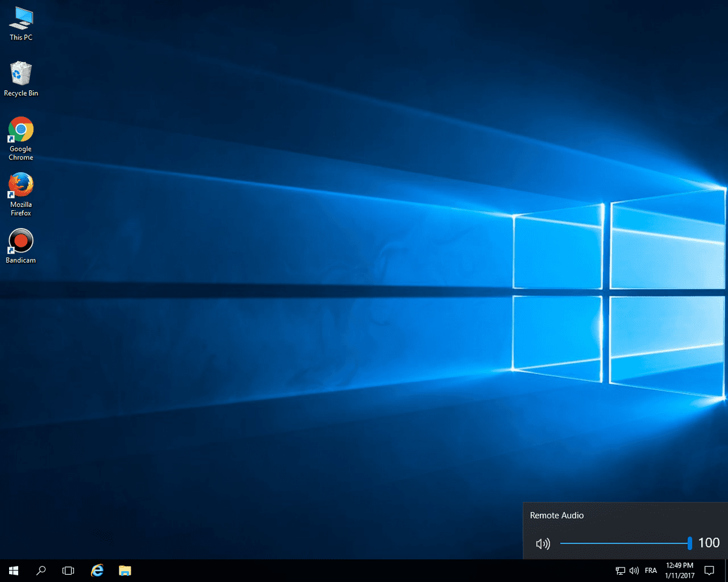Screen dimensions: 728x582
Task: Click the Show desktop strip at taskbar edge
Action: (x=726, y=570)
